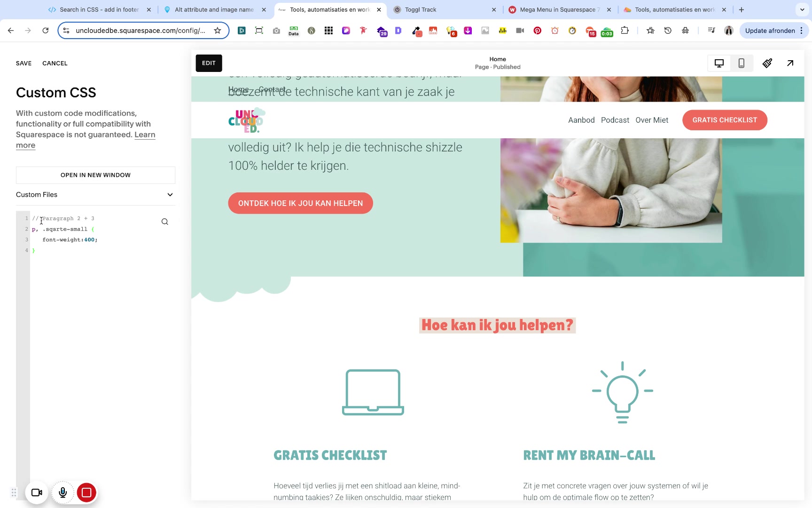Stop the screen recording red button
This screenshot has width=812, height=508.
tap(86, 492)
